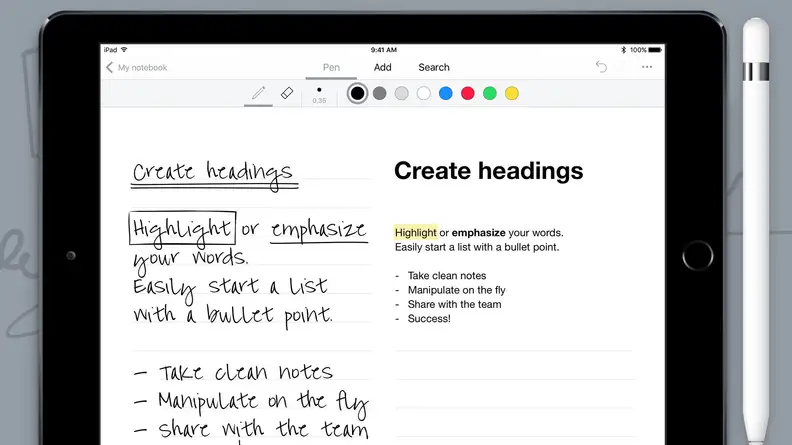Tap typed list item 'Manipulate on the fly'
This screenshot has height=445, width=792.
457,290
